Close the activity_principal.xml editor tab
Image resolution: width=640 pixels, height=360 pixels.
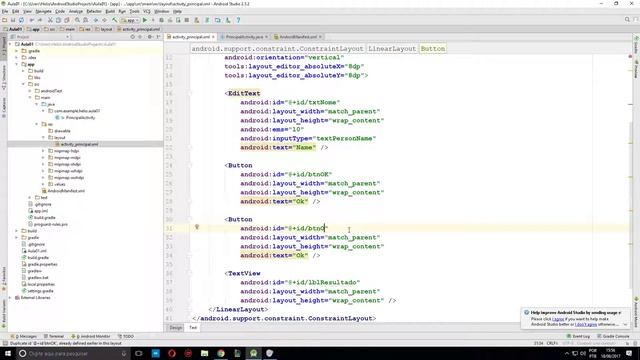coord(213,37)
